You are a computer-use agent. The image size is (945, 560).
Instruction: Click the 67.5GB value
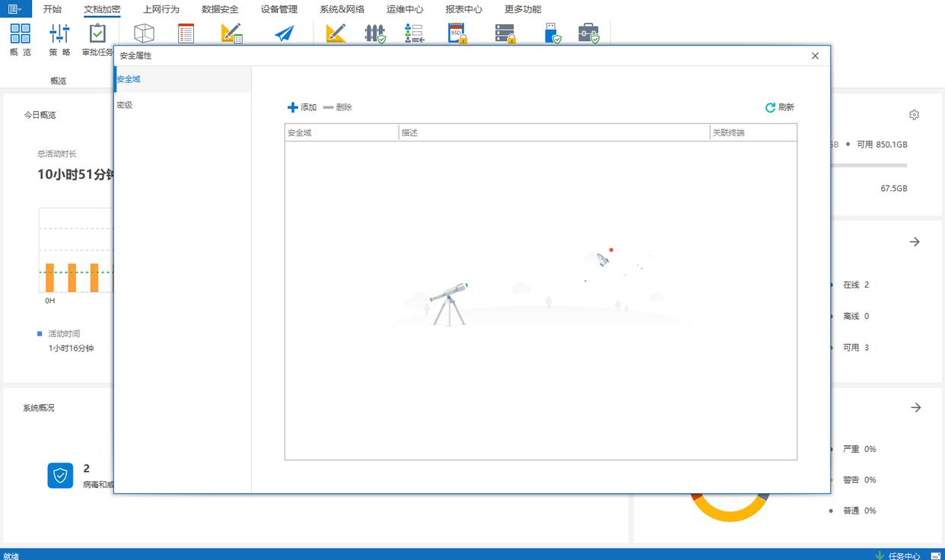[x=894, y=189]
